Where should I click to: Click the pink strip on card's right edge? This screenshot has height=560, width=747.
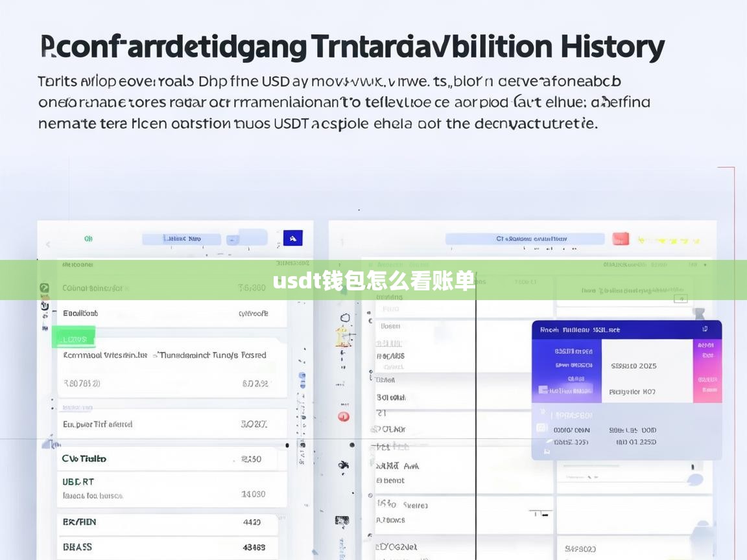707,371
